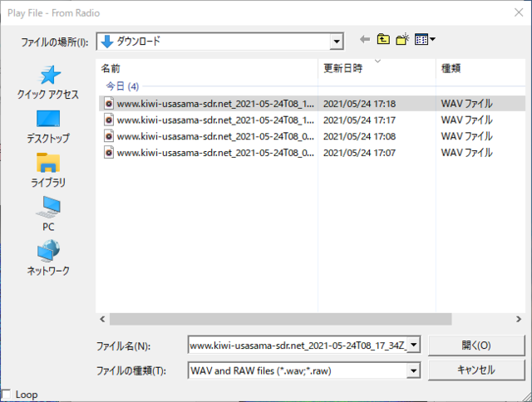Go back using the left arrow icon

[x=365, y=40]
